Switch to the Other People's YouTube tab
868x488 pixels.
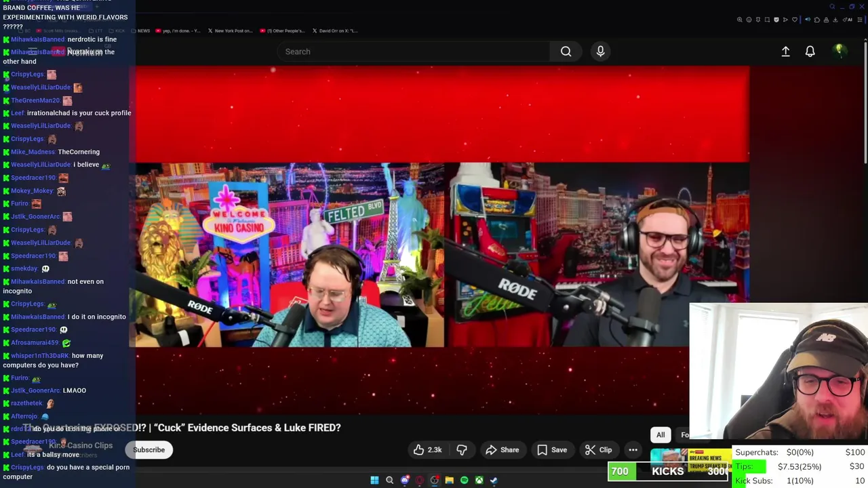coord(283,30)
